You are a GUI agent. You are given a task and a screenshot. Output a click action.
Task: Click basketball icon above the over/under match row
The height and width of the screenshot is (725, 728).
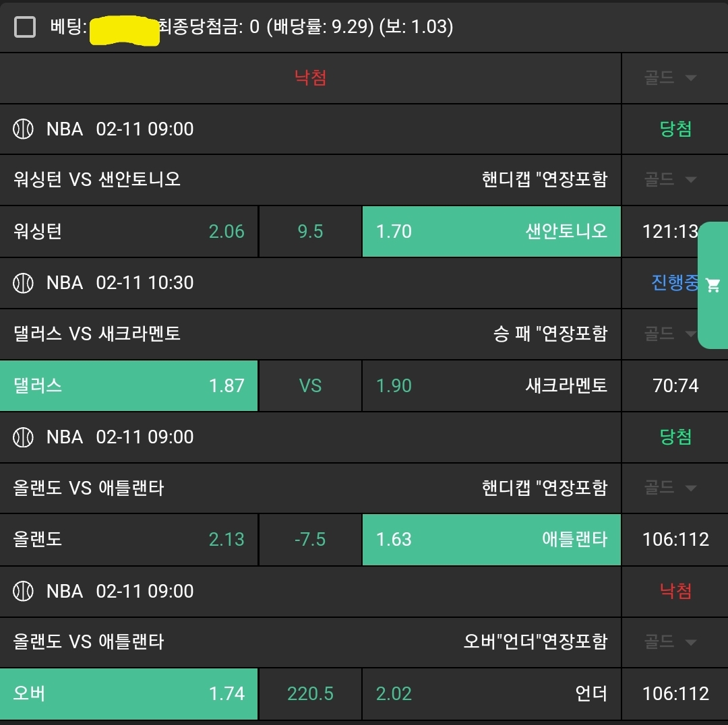[24, 591]
